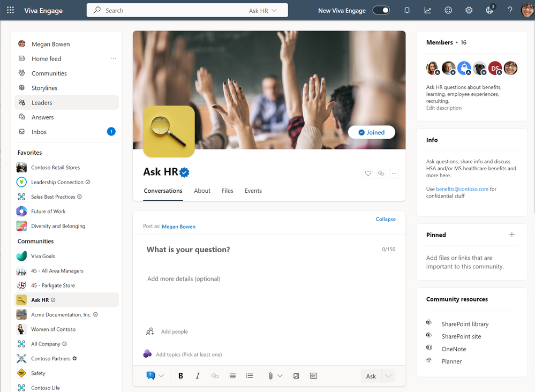The height and width of the screenshot is (392, 535).
Task: Click Edit description link
Action: click(443, 108)
